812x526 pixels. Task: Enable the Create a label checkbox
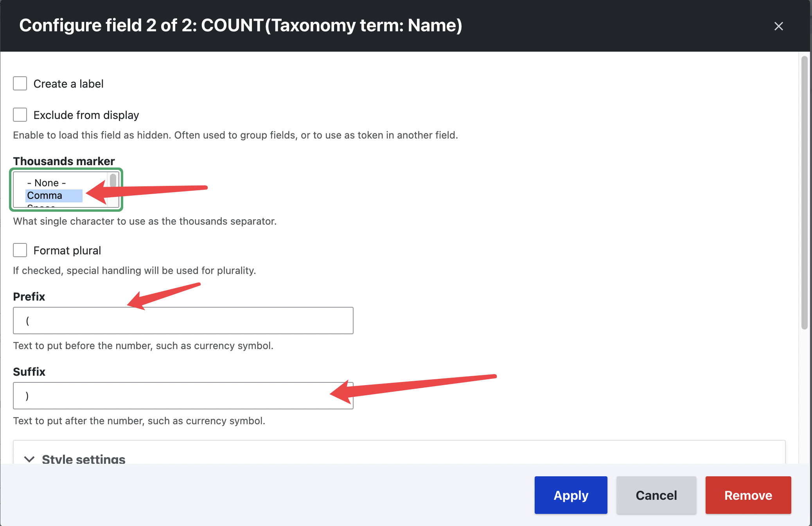[20, 83]
